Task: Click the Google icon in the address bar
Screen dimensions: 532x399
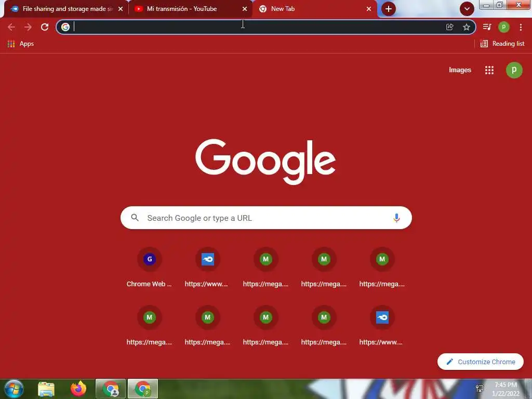Action: pos(65,27)
